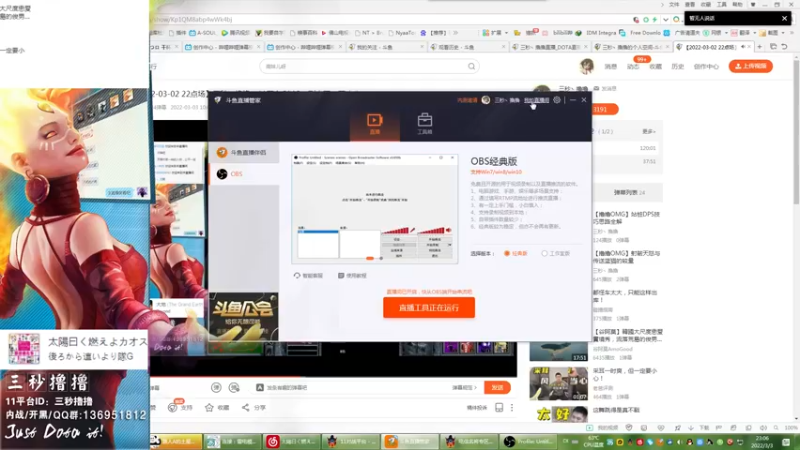
Task: Click the profile avatar in site header
Action: [x=587, y=66]
